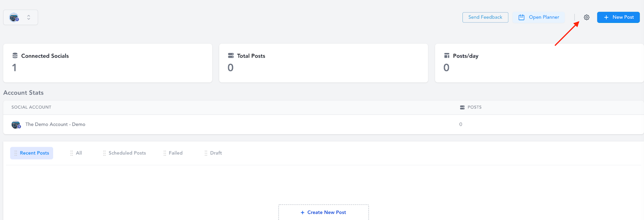The height and width of the screenshot is (220, 644).
Task: Open The Demo Account - Demo row
Action: tap(55, 125)
